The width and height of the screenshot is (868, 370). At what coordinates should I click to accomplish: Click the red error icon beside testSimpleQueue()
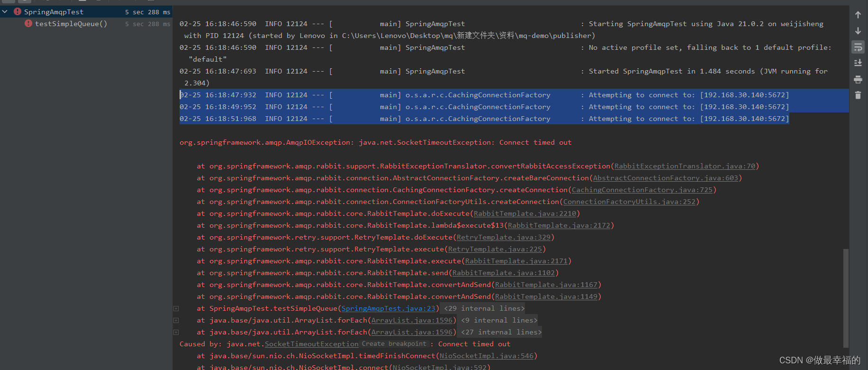[x=28, y=23]
